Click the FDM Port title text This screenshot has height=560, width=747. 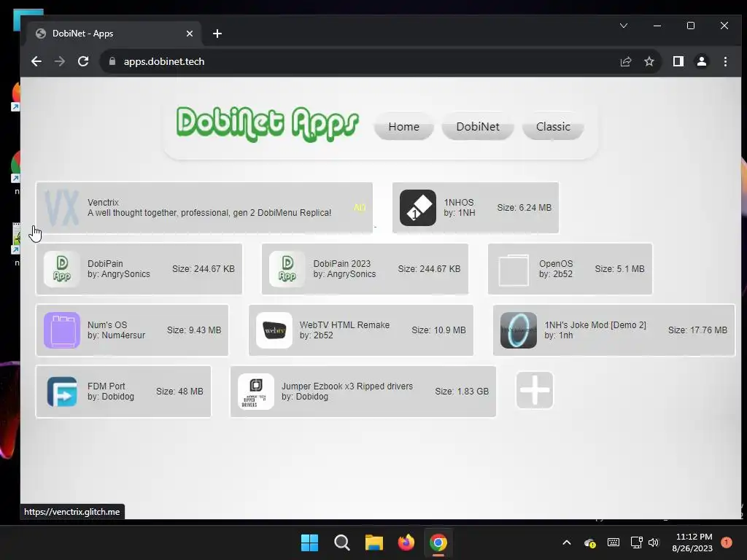107,386
